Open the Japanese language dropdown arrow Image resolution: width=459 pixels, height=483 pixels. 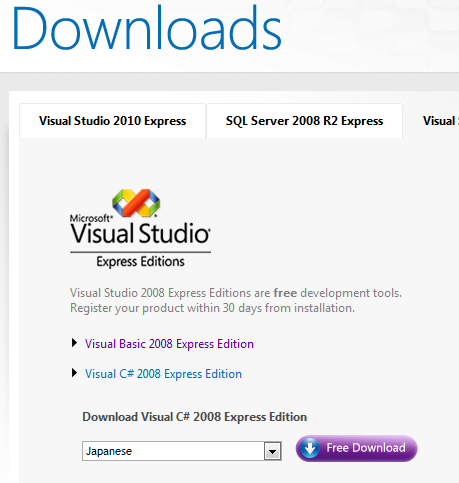click(273, 451)
